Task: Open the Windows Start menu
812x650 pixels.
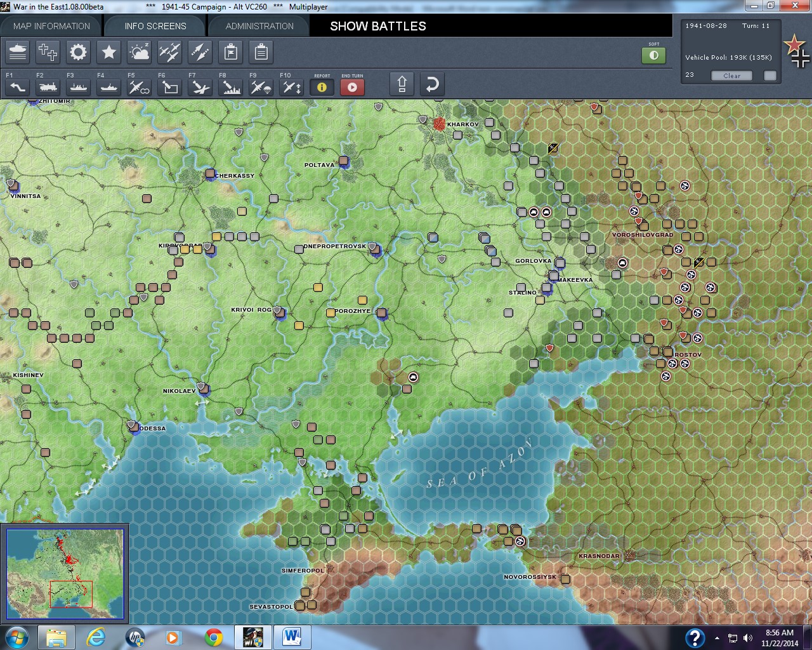Action: click(16, 637)
